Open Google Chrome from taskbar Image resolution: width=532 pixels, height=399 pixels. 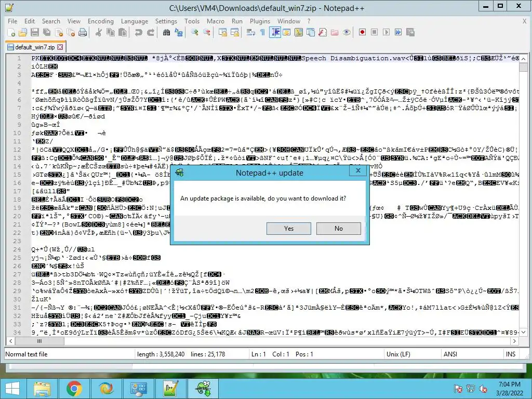coord(74,389)
